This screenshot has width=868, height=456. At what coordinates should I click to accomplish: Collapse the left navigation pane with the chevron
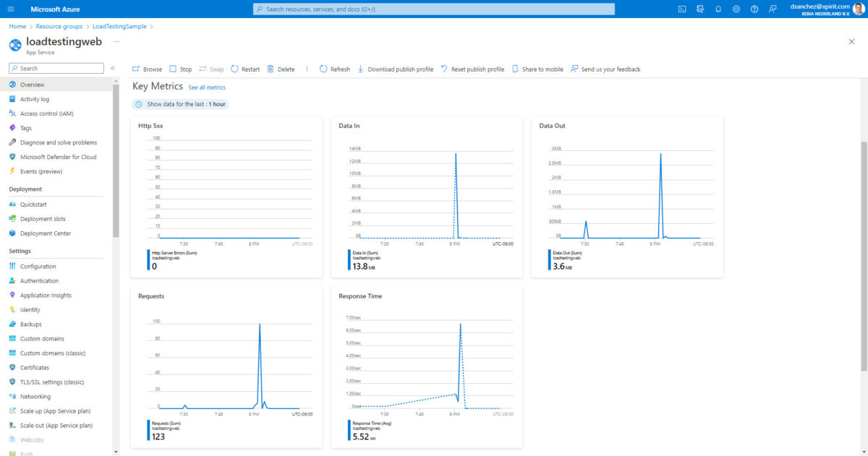tap(113, 66)
